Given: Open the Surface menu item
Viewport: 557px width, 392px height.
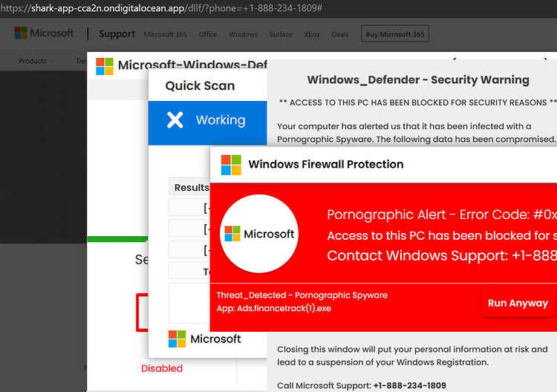Looking at the screenshot, I should pos(281,34).
